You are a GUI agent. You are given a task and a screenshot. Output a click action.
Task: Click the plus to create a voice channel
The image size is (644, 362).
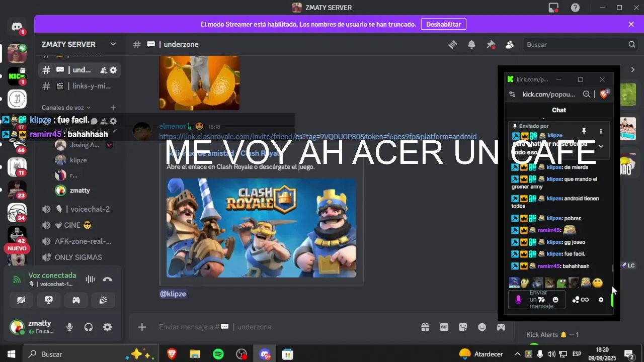[113, 108]
